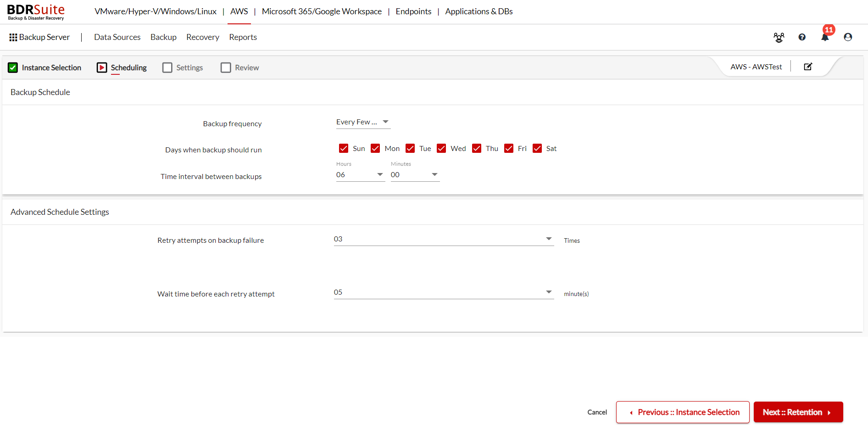Screen dimensions: 868x425
Task: Go to the Review step
Action: [247, 67]
